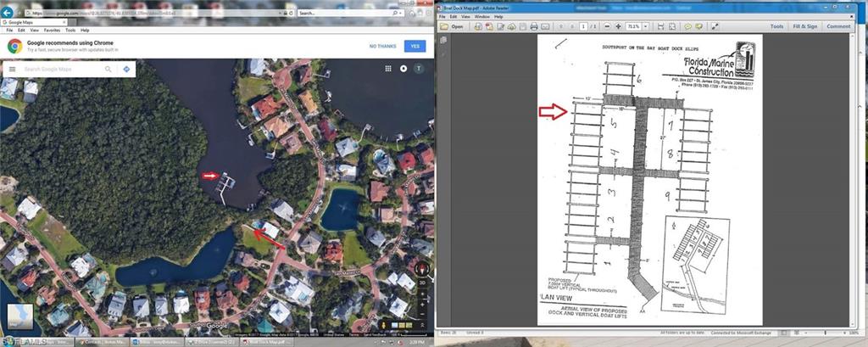
Task: Open Adobe Reader Window menu
Action: point(482,17)
